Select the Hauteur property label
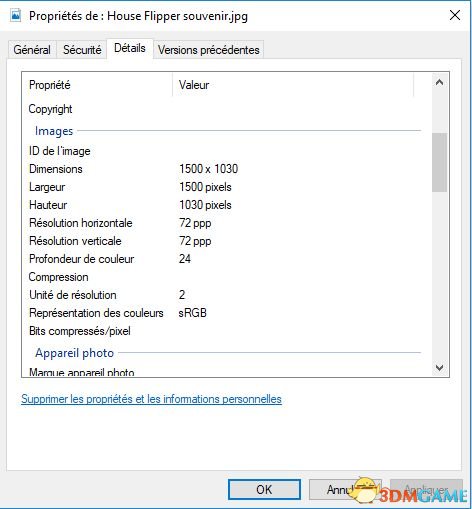Screen dimensions: 472x509 click(x=48, y=205)
